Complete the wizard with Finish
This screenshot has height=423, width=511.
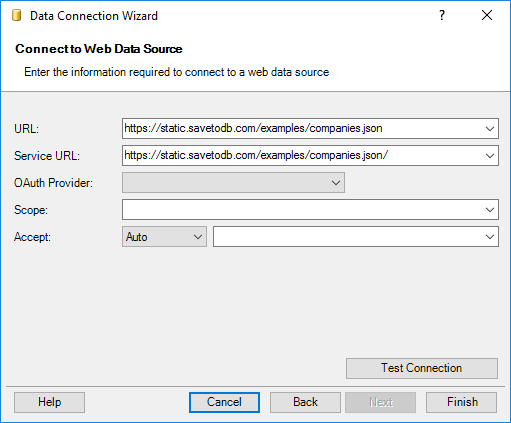pyautogui.click(x=462, y=402)
